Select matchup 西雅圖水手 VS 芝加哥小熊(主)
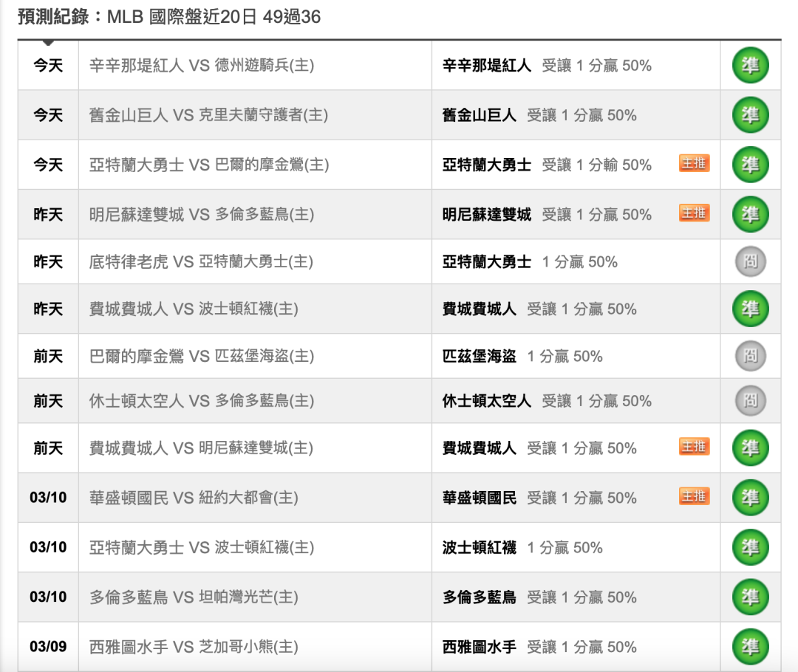The width and height of the screenshot is (798, 672). (194, 647)
